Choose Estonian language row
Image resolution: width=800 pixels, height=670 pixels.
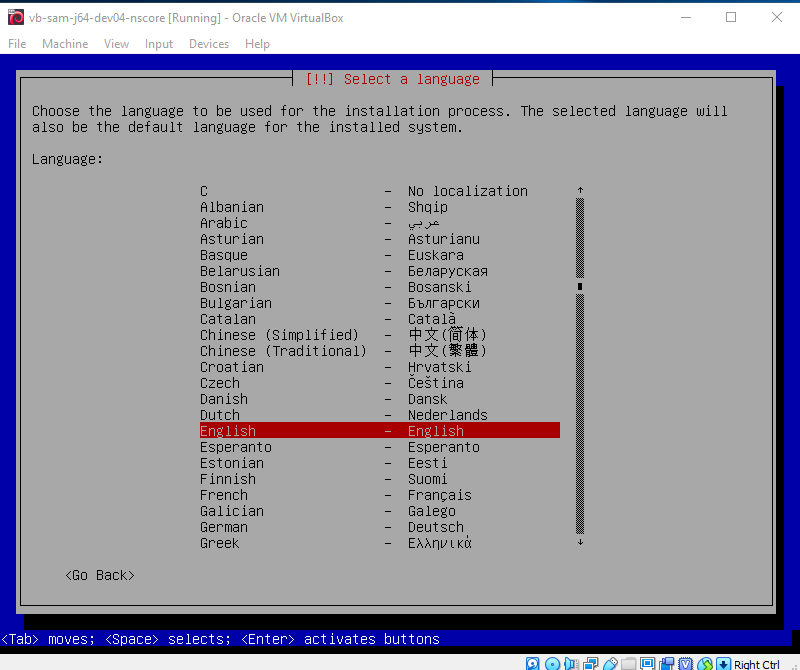click(x=380, y=463)
